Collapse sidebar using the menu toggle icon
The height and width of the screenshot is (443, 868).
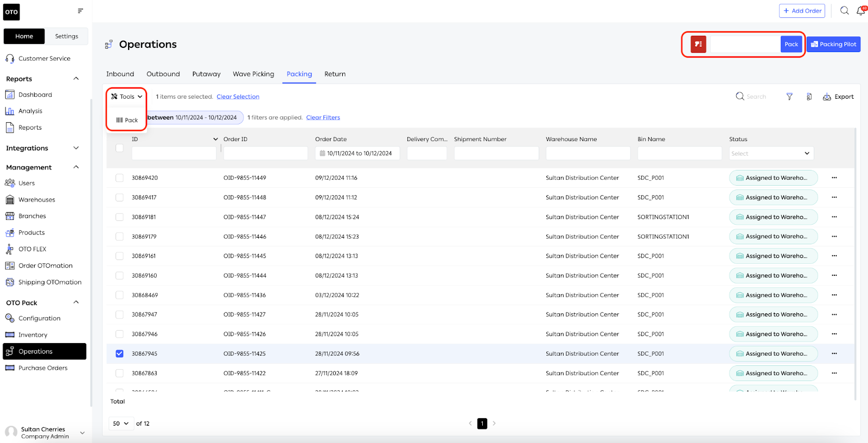pos(80,11)
